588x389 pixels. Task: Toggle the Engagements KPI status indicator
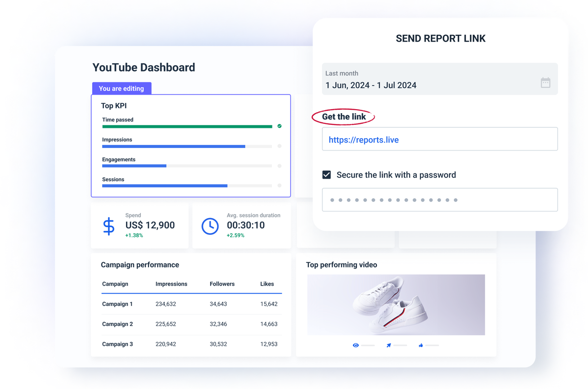pos(279,166)
